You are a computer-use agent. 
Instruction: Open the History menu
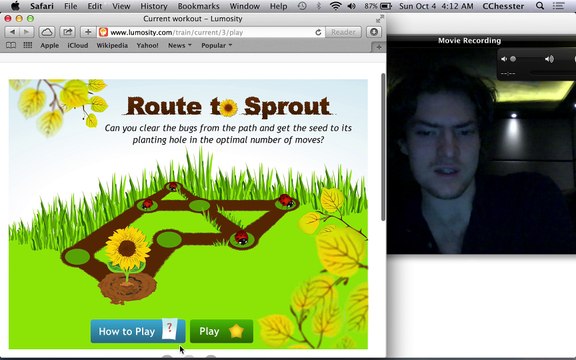[x=154, y=6]
